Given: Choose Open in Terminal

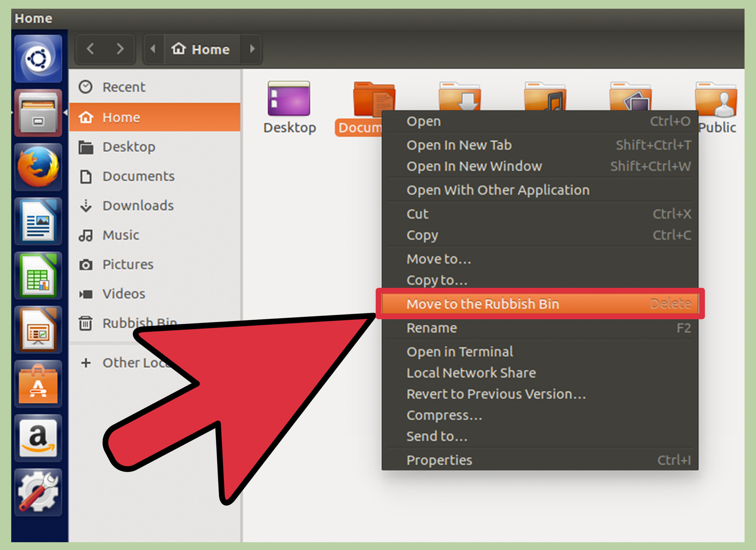Looking at the screenshot, I should [x=540, y=352].
